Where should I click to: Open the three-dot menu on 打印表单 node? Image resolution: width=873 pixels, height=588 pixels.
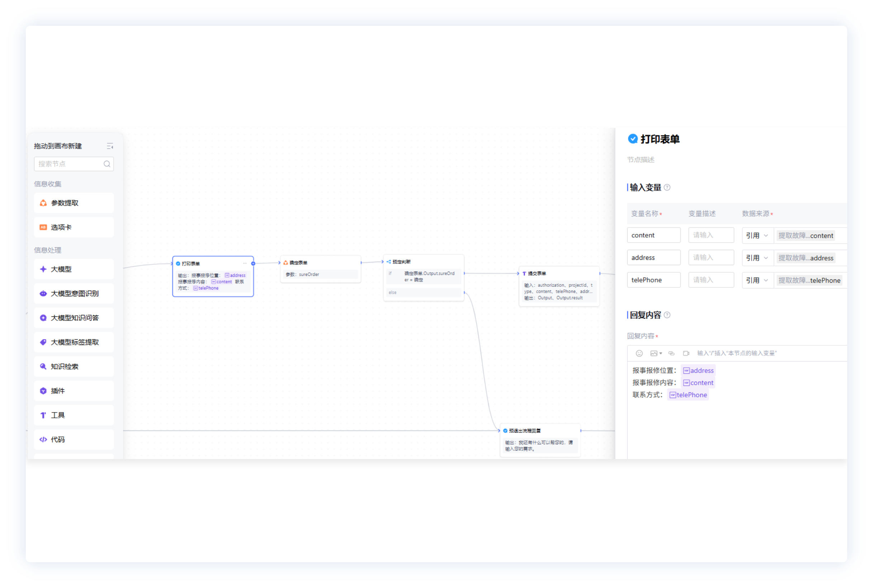pyautogui.click(x=245, y=263)
